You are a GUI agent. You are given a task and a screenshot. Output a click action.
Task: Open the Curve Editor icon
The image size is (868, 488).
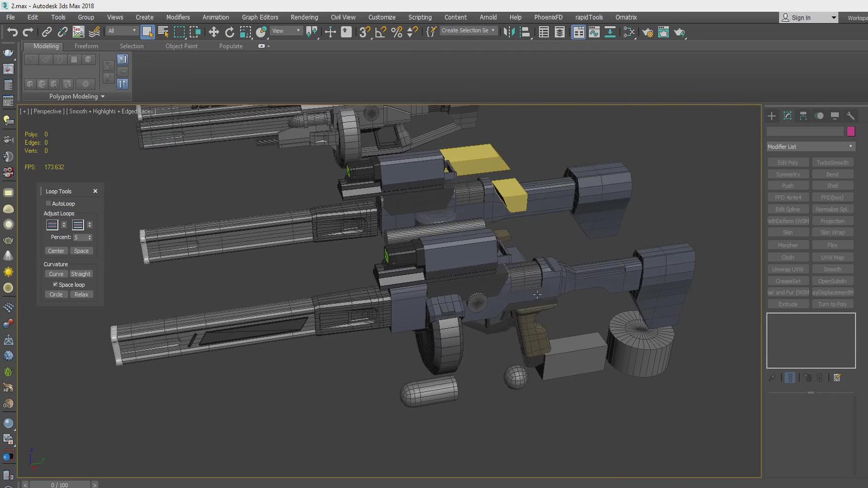(594, 32)
